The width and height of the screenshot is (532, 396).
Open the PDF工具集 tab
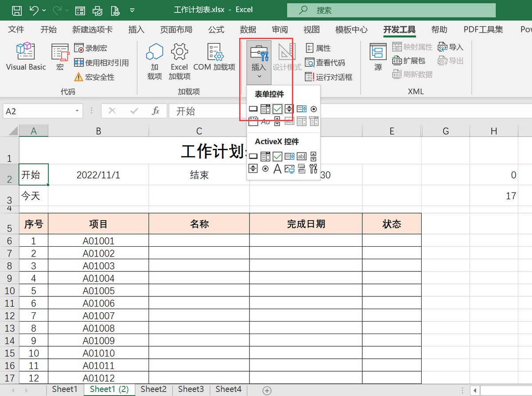click(483, 30)
